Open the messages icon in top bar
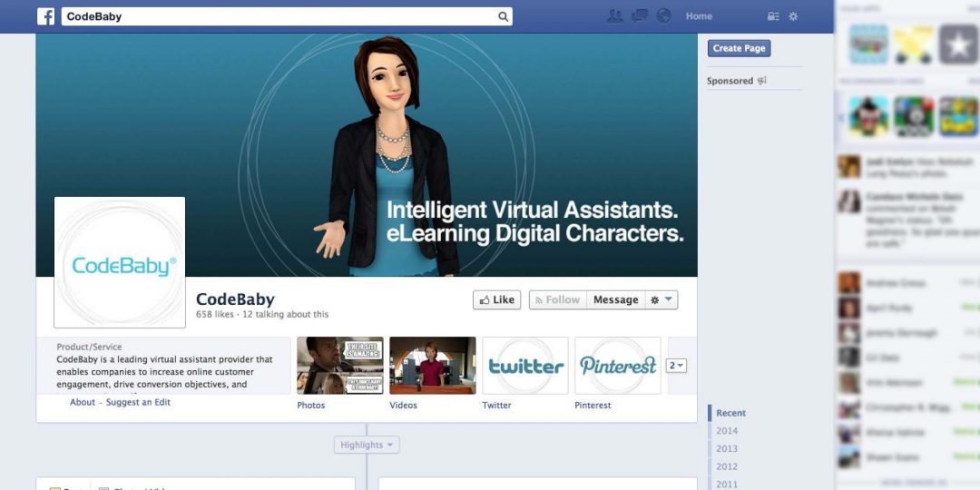This screenshot has width=980, height=490. point(640,16)
